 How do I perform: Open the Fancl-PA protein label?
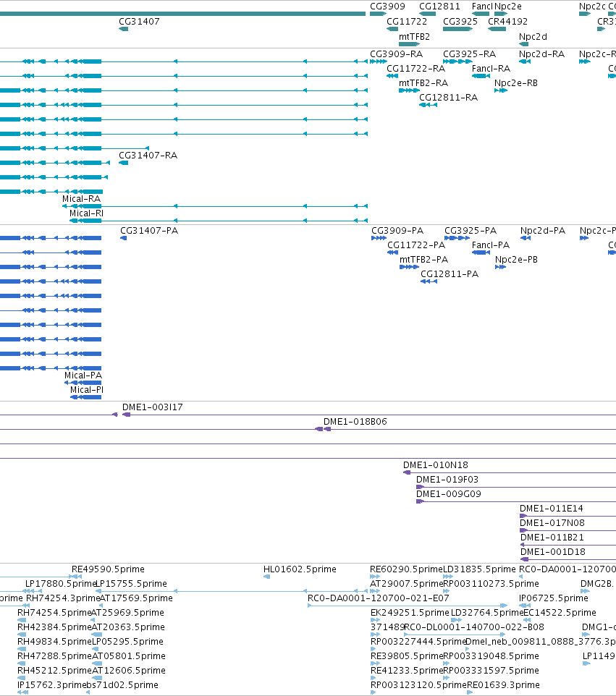(x=491, y=245)
